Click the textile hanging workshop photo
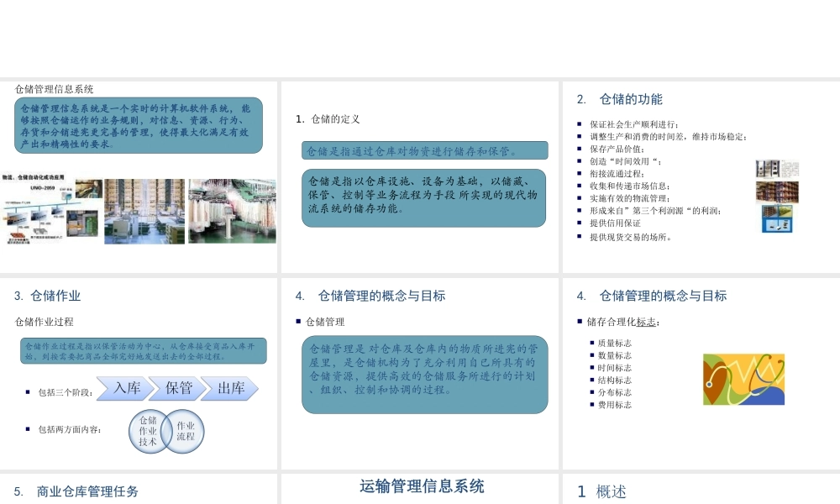This screenshot has width=840, height=504. (231, 212)
